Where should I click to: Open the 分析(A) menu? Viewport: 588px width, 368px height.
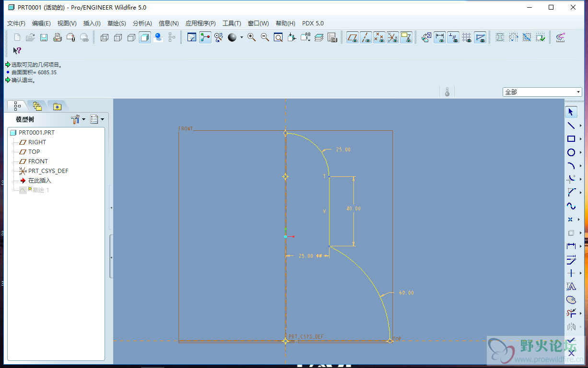[142, 23]
